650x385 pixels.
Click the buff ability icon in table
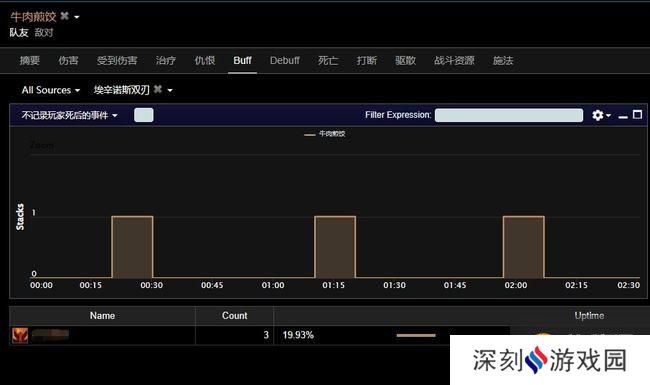(19, 335)
